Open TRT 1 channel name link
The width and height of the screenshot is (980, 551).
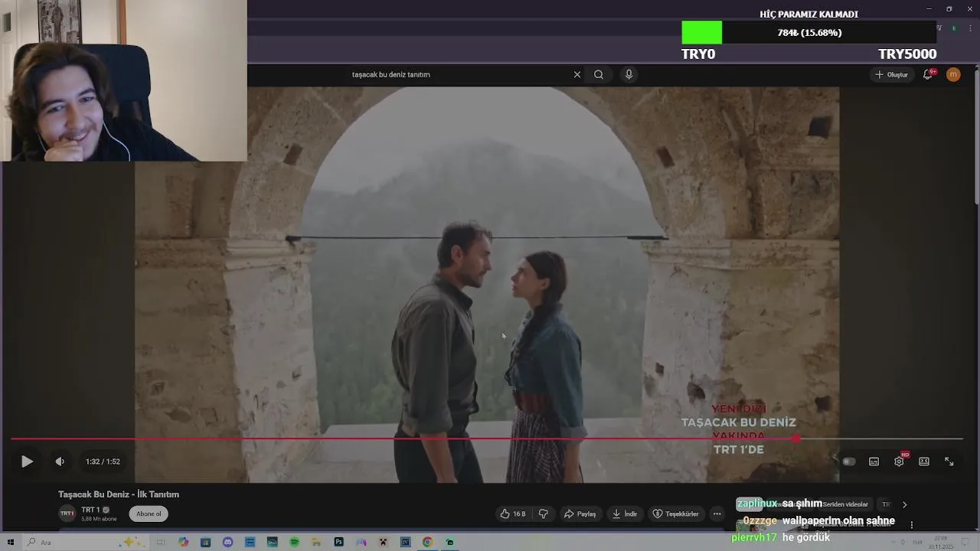point(90,510)
